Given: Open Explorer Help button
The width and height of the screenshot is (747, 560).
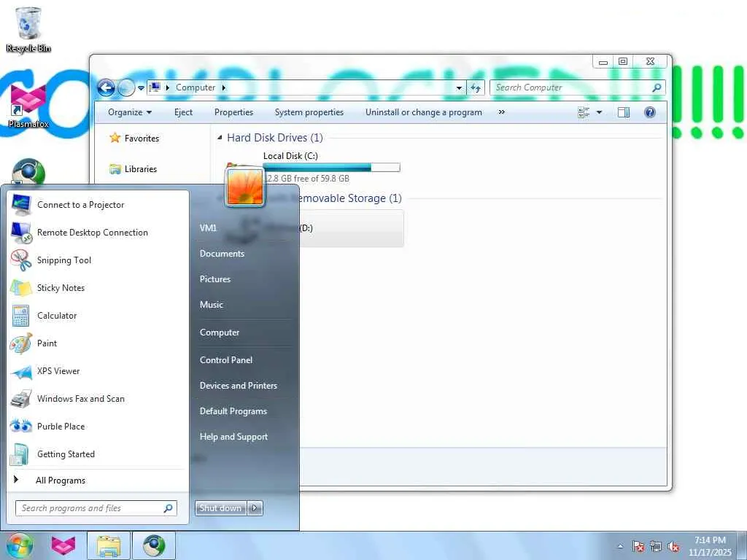Looking at the screenshot, I should click(650, 112).
